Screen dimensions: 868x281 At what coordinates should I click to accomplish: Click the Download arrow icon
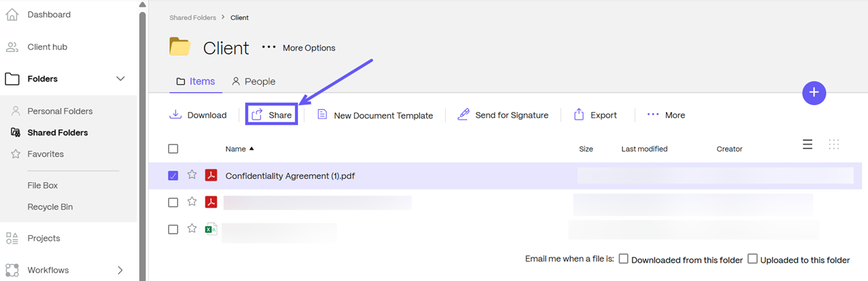pos(176,115)
